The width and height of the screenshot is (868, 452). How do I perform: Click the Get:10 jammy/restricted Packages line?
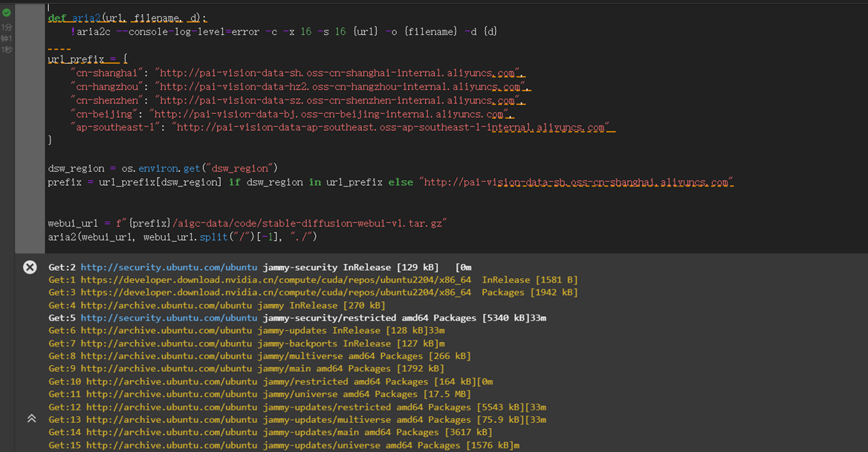[271, 381]
